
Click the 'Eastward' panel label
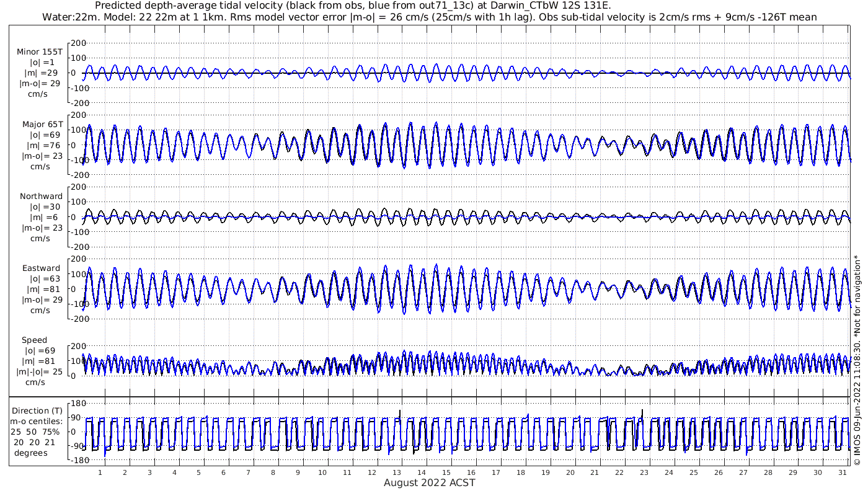[x=41, y=268]
